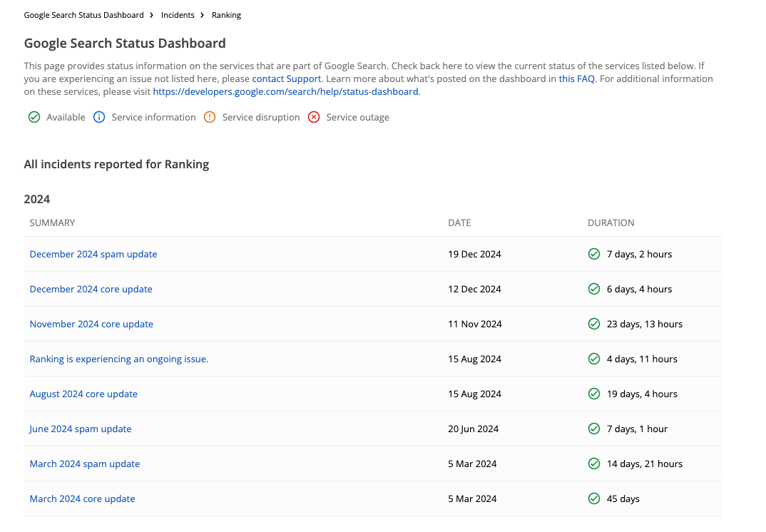Open June 2024 spam update incident
The width and height of the screenshot is (766, 532).
[x=81, y=429]
